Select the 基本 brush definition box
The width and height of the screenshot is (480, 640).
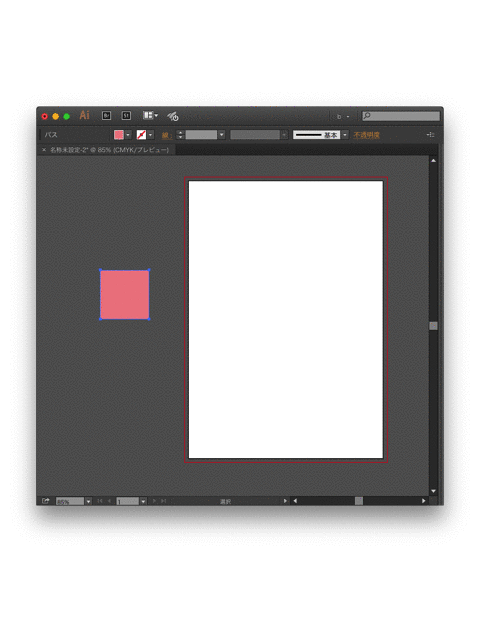[316, 135]
